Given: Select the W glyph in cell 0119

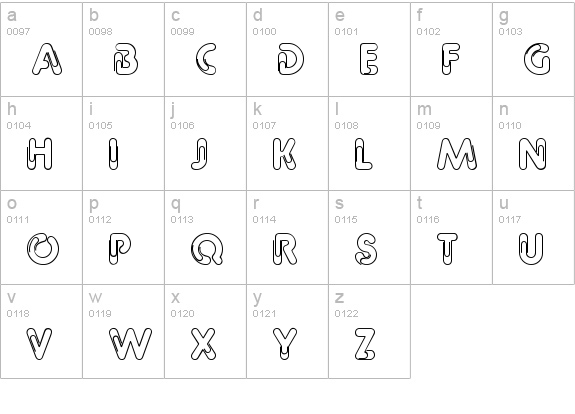Looking at the screenshot, I should point(130,344).
